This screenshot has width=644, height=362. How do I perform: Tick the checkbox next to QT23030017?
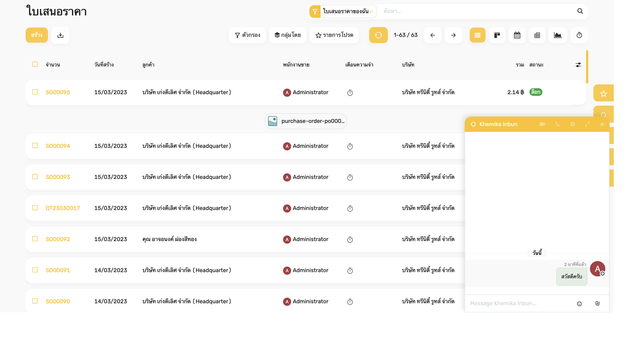[35, 207]
